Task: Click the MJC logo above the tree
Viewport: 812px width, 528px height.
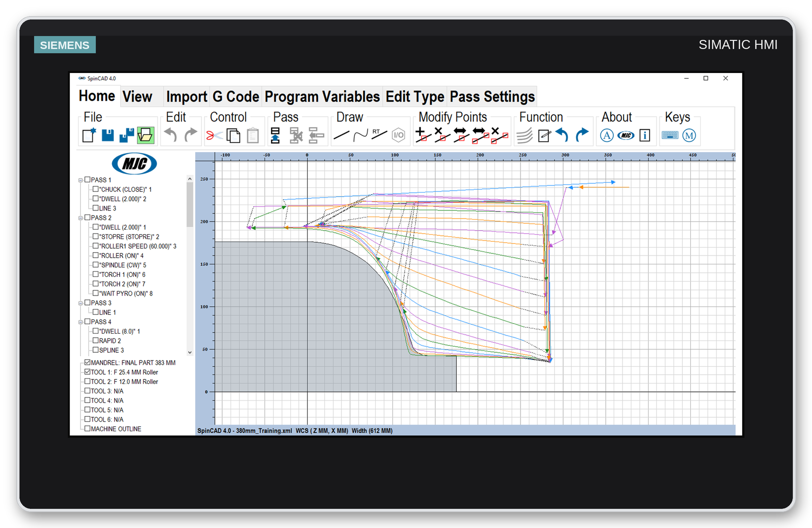Action: pyautogui.click(x=134, y=164)
